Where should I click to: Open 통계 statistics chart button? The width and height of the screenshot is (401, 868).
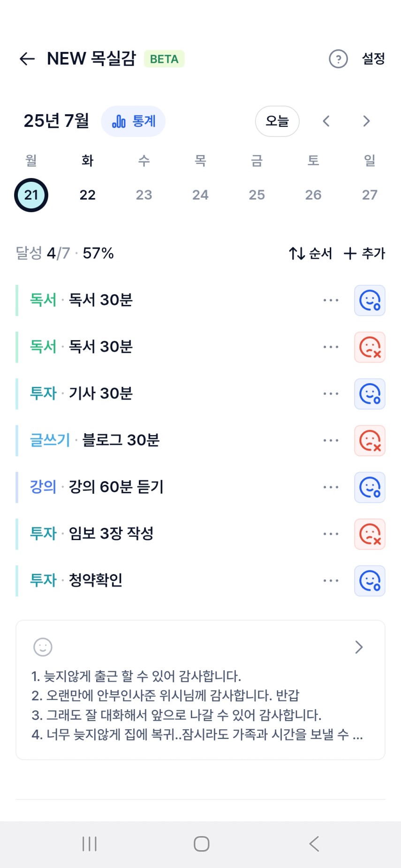pyautogui.click(x=133, y=121)
